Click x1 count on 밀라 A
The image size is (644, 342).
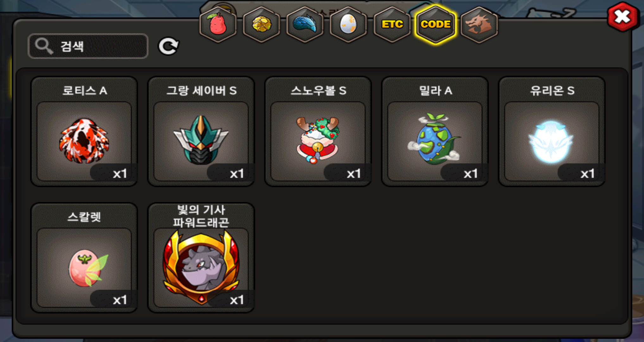tap(470, 174)
